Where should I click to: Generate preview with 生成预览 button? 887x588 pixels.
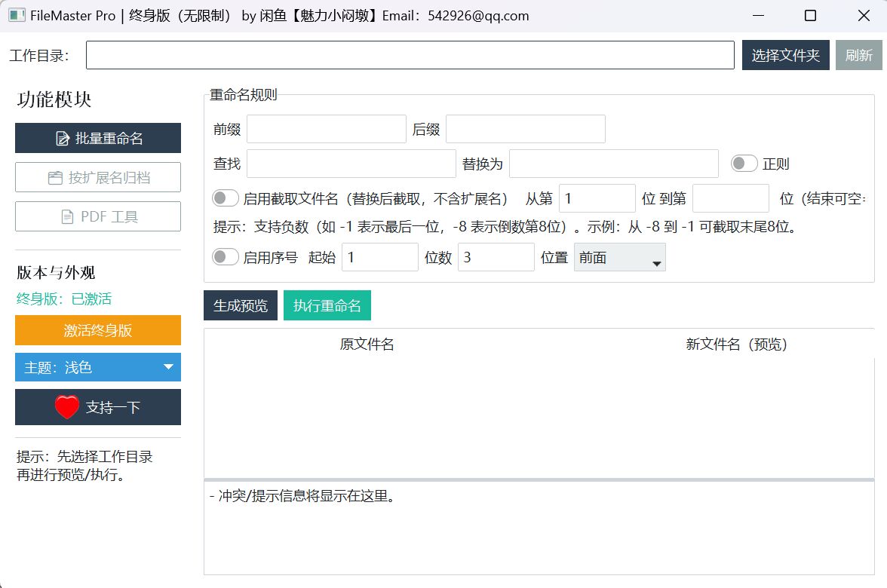(x=240, y=306)
